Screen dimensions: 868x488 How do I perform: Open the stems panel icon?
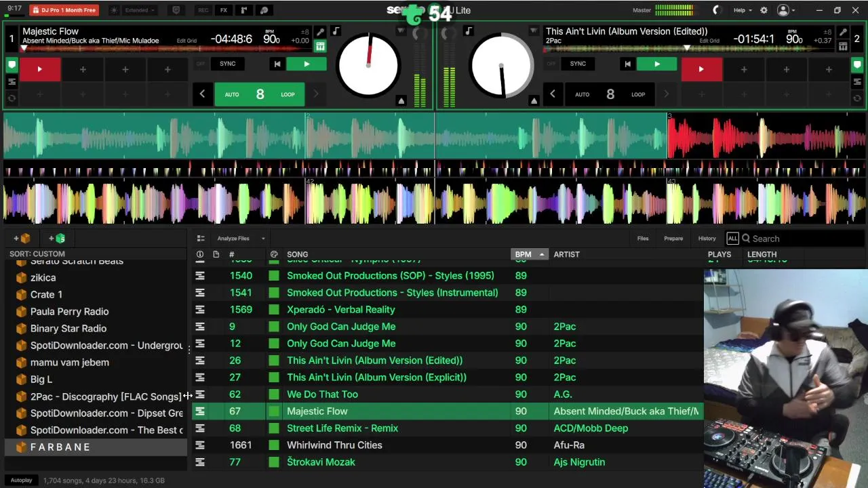264,10
